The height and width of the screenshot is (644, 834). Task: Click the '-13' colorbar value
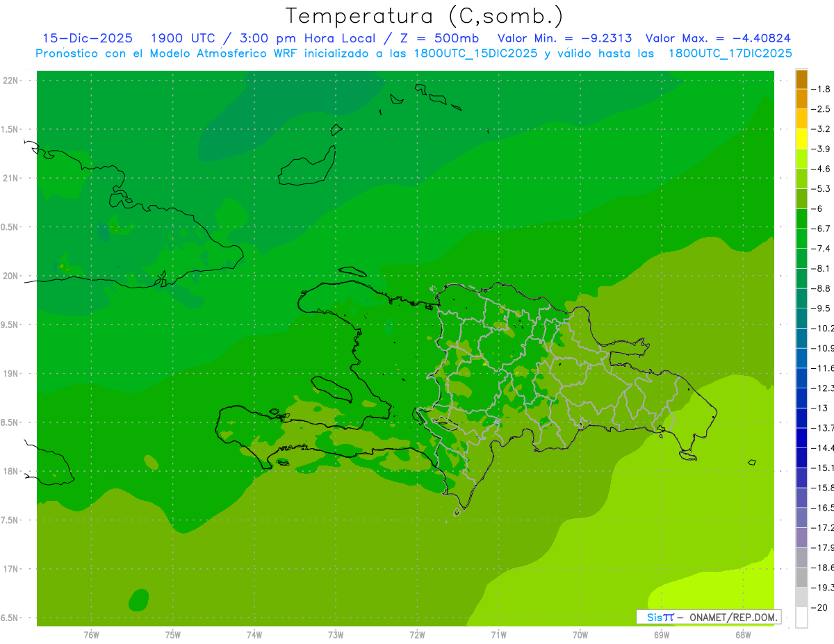(x=821, y=408)
